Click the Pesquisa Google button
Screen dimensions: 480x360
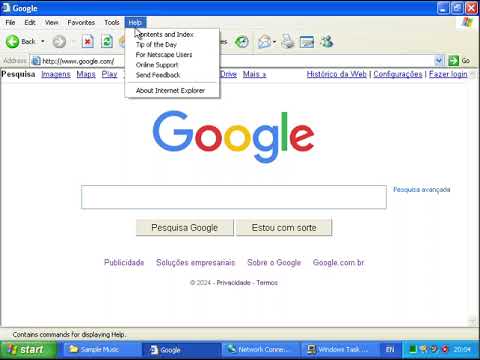[185, 227]
